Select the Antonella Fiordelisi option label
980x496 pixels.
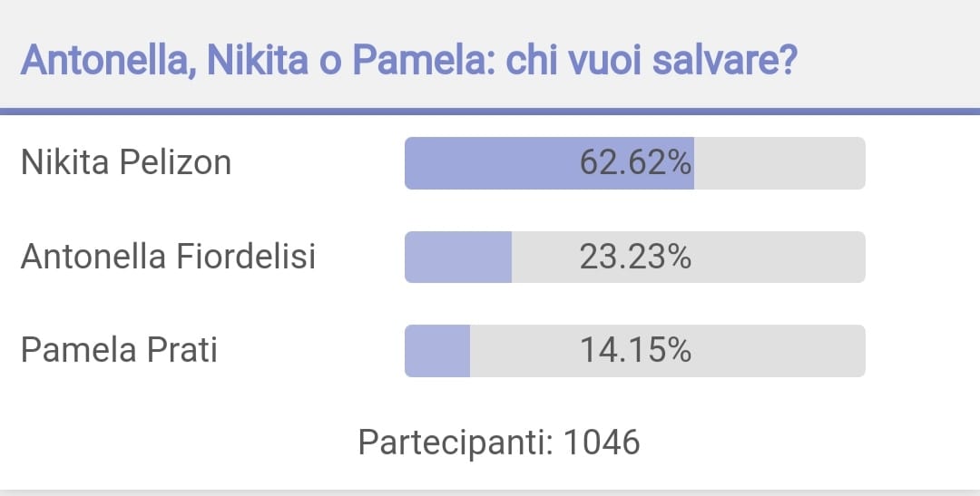pos(168,257)
